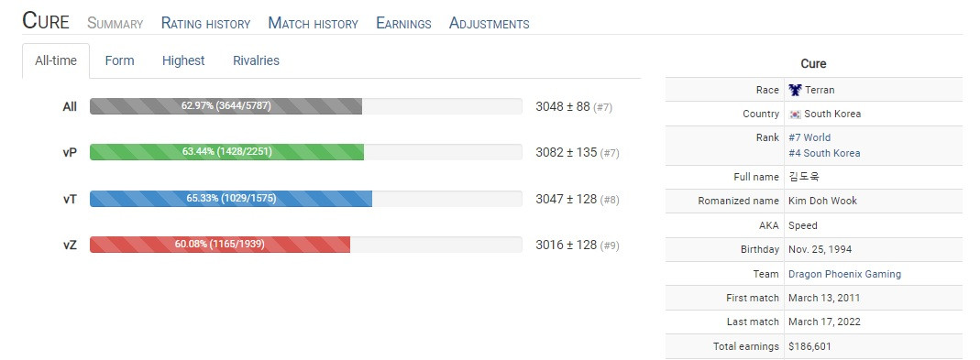Click the red vZ win-rate bar
Image resolution: width=980 pixels, height=360 pixels.
pos(220,245)
